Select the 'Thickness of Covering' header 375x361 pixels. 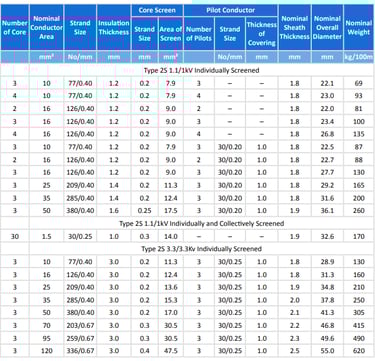262,34
